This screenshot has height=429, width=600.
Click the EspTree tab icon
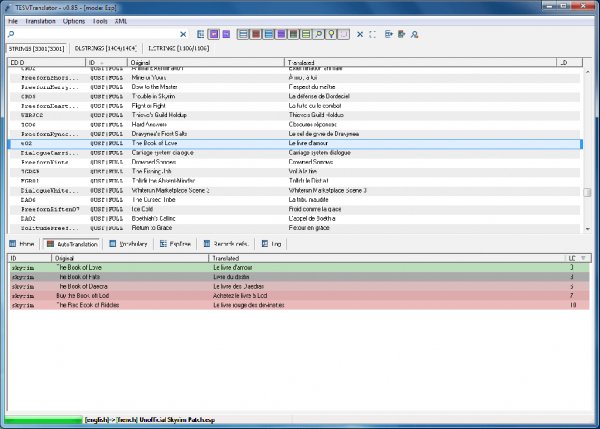point(163,244)
